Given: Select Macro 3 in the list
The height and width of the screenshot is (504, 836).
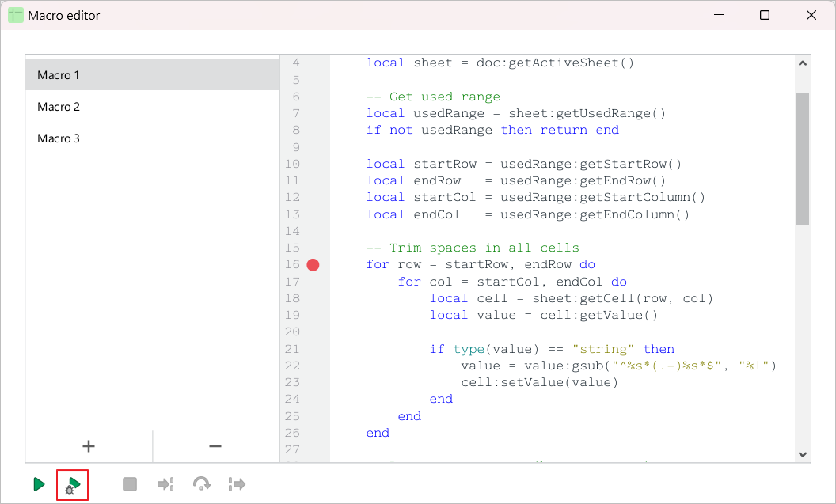Looking at the screenshot, I should [152, 138].
